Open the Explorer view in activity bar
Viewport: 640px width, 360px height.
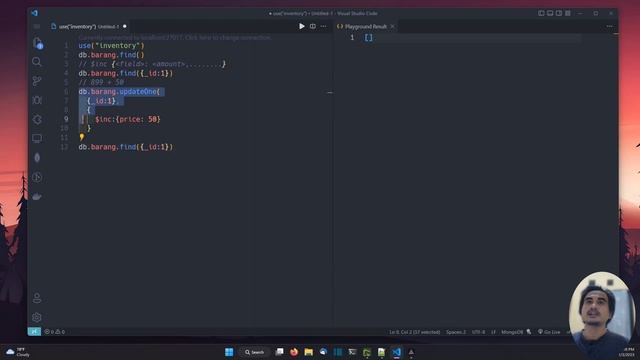click(x=37, y=43)
